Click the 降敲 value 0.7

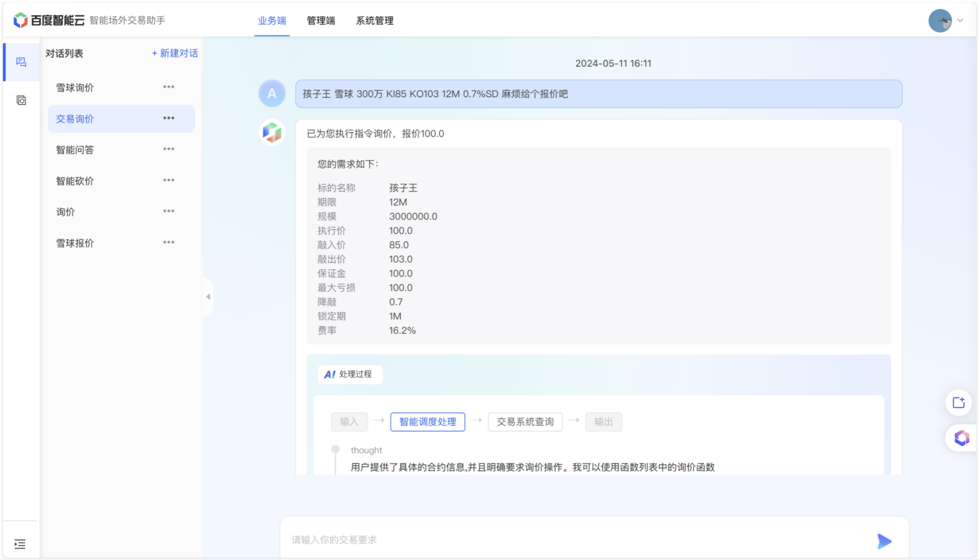[396, 302]
